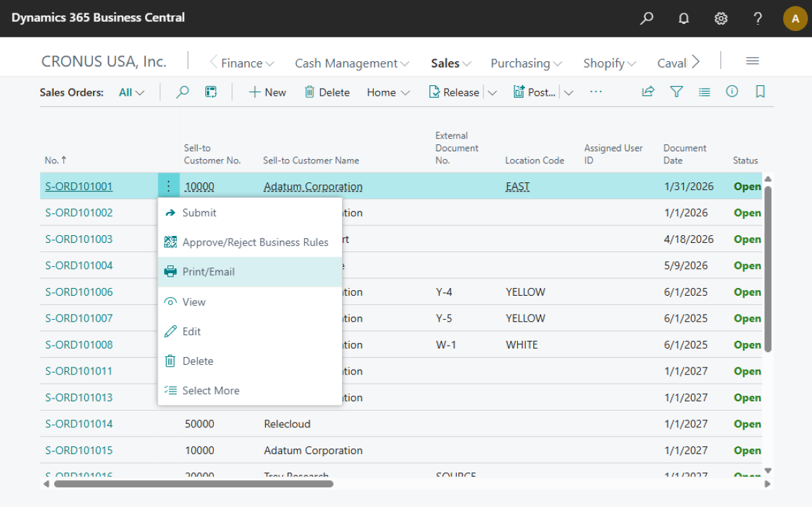Expand the Shopify menu
This screenshot has height=507, width=812.
[609, 63]
